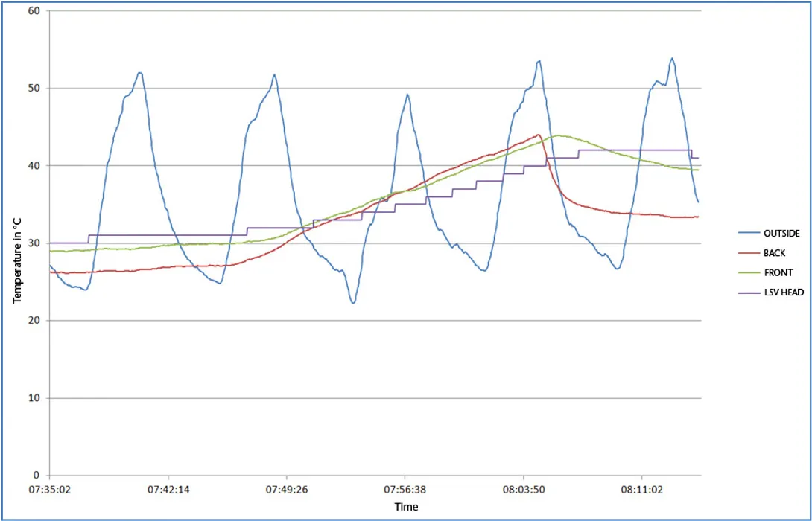Click the lowest dip of the blue OUTSIDE line
The height and width of the screenshot is (521, 812).
[x=352, y=303]
